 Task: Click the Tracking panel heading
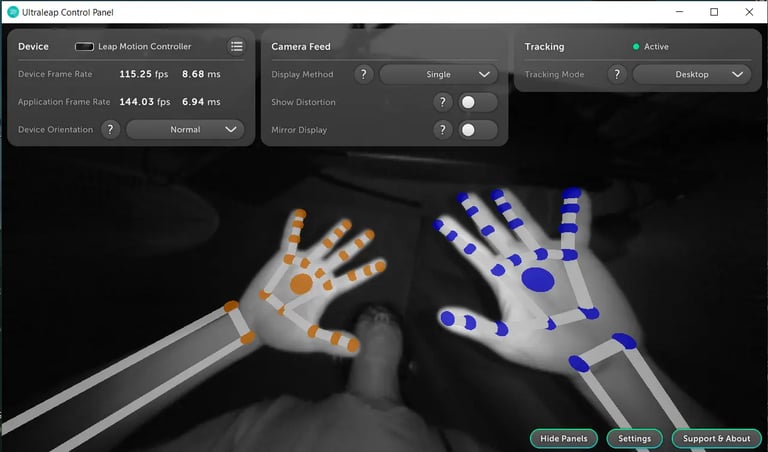click(x=544, y=47)
